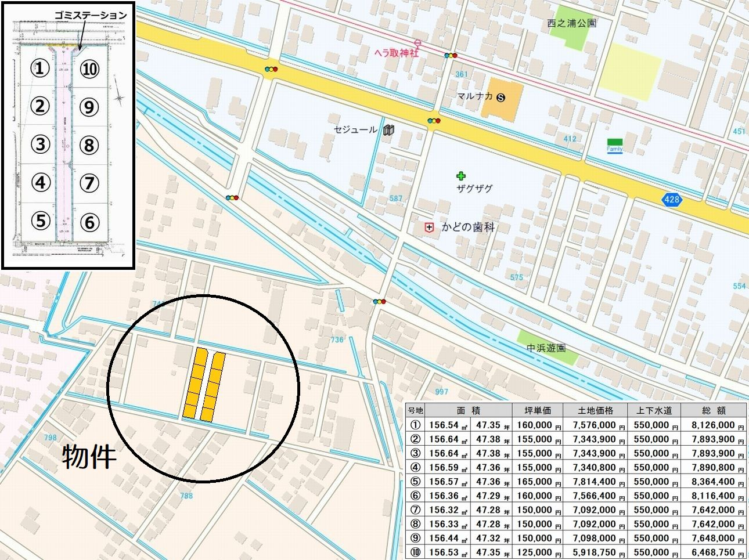Click the FamilyMart store icon

614,144
